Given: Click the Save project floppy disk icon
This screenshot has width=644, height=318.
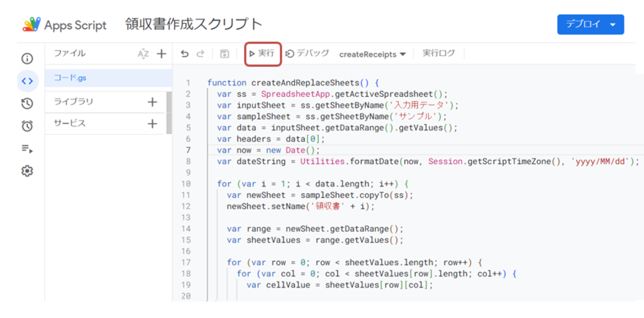Looking at the screenshot, I should pyautogui.click(x=225, y=54).
